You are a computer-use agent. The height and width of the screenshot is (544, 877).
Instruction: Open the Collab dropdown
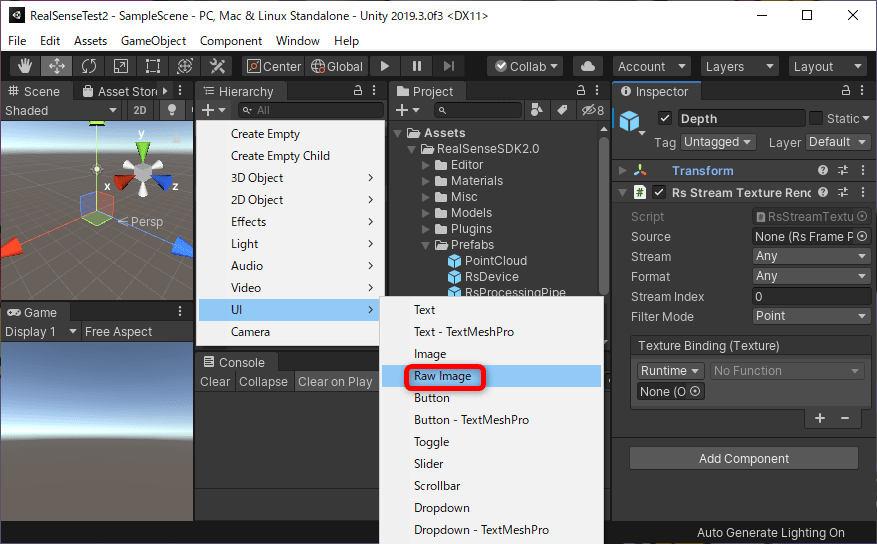[526, 67]
